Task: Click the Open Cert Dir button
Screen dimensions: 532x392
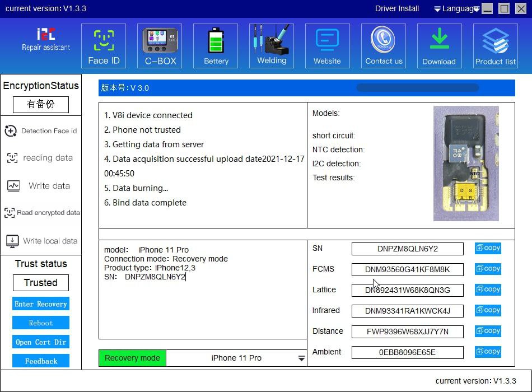Action: click(41, 342)
